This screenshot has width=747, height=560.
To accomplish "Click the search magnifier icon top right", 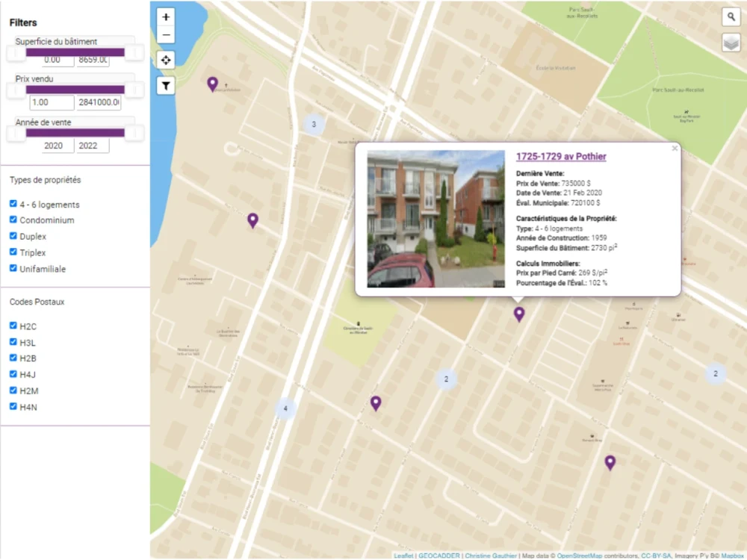I will (x=730, y=16).
